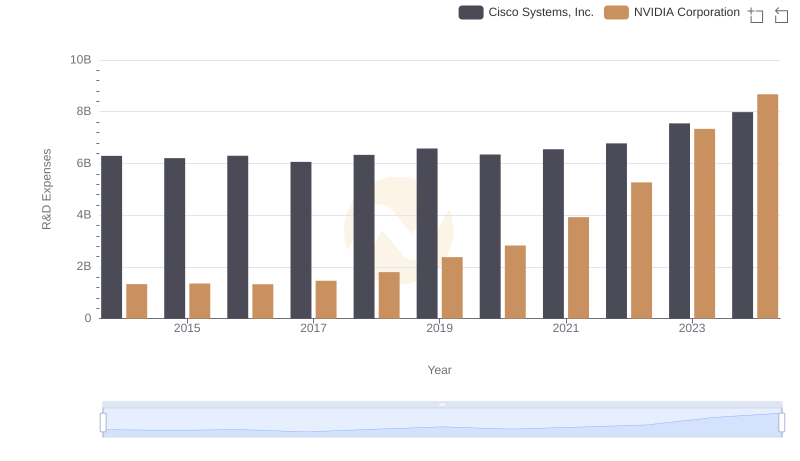This screenshot has height=461, width=800.
Task: Click the 10B y-axis label
Action: 81,60
